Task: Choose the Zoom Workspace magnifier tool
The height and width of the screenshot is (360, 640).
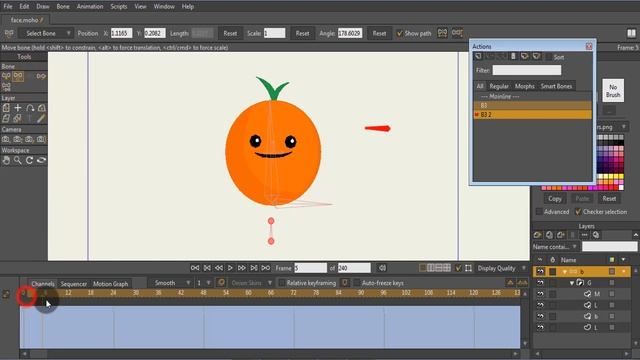Action: [x=18, y=160]
